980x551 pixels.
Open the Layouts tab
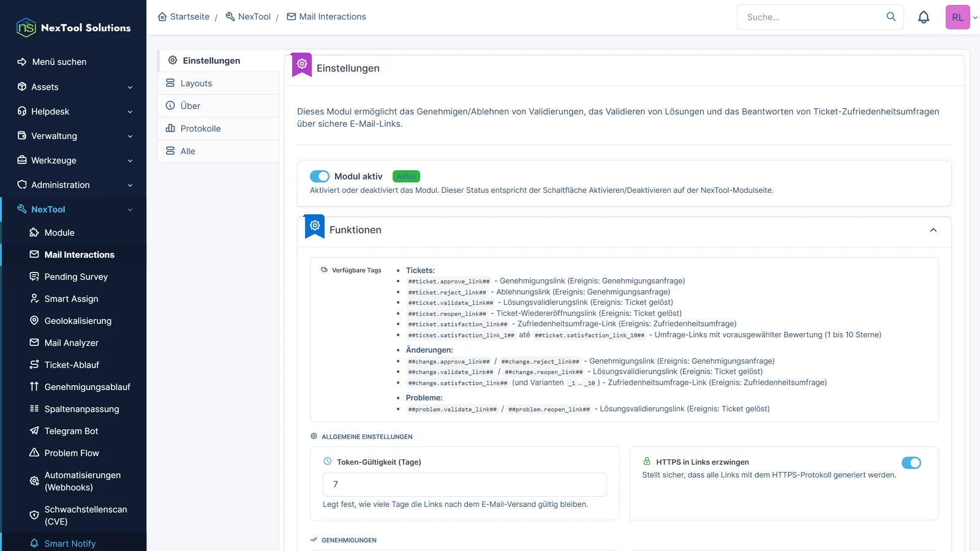pyautogui.click(x=218, y=83)
